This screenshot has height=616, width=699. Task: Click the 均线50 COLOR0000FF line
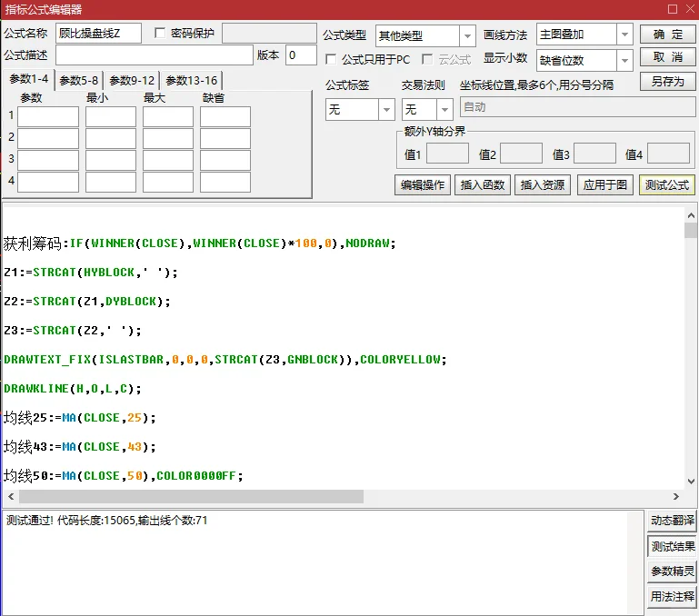click(x=124, y=475)
